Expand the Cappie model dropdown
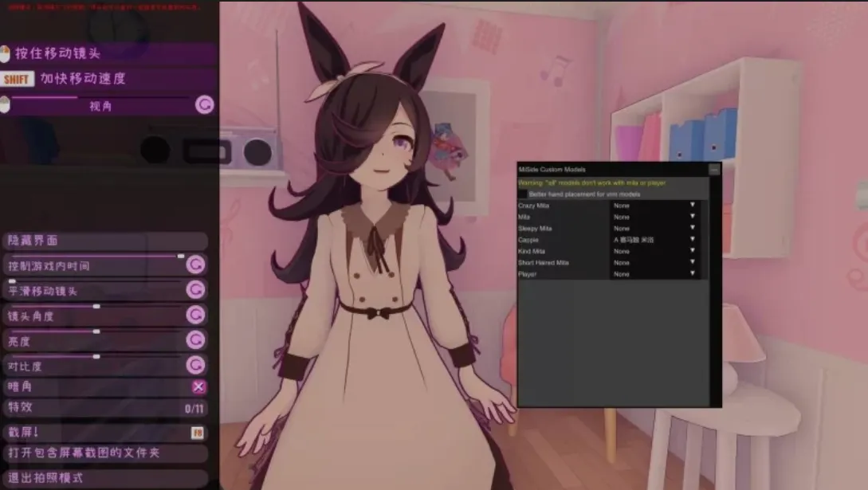This screenshot has height=490, width=868. click(654, 240)
